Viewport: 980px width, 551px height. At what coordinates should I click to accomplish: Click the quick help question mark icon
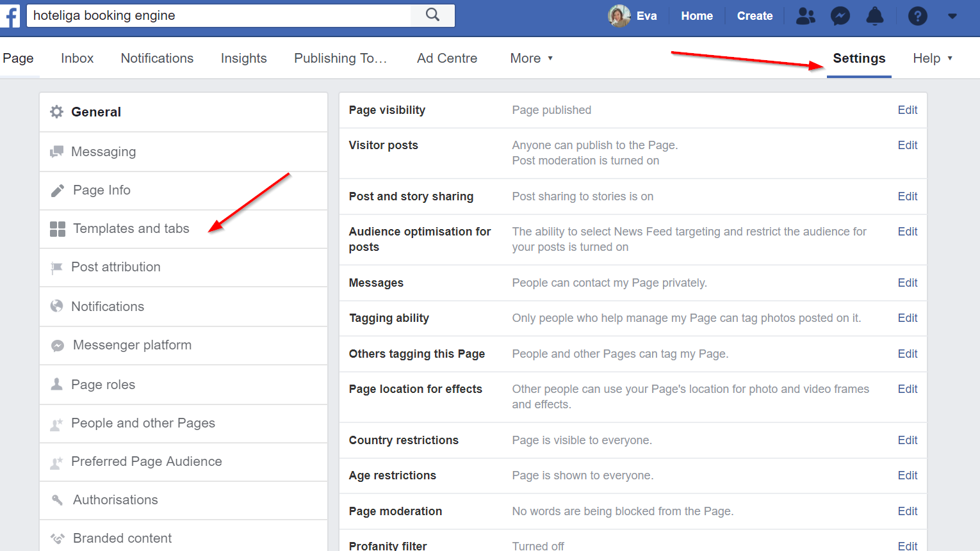(917, 16)
